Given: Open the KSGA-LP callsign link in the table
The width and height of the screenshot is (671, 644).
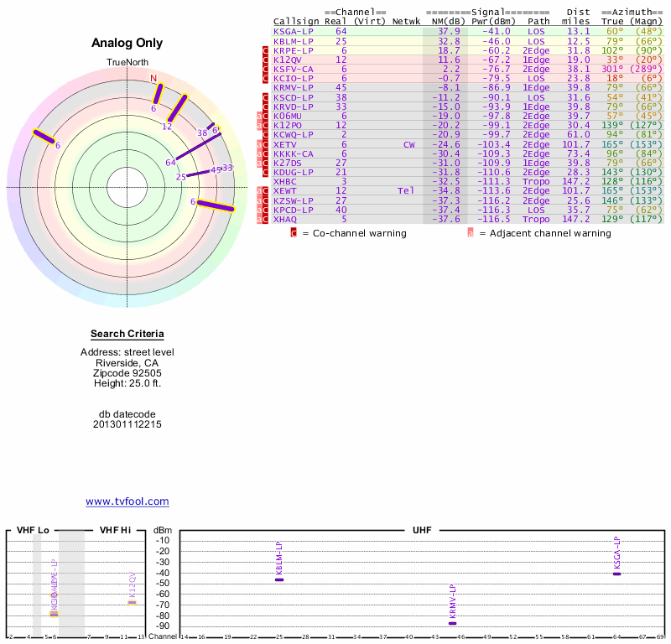Looking at the screenshot, I should [294, 31].
